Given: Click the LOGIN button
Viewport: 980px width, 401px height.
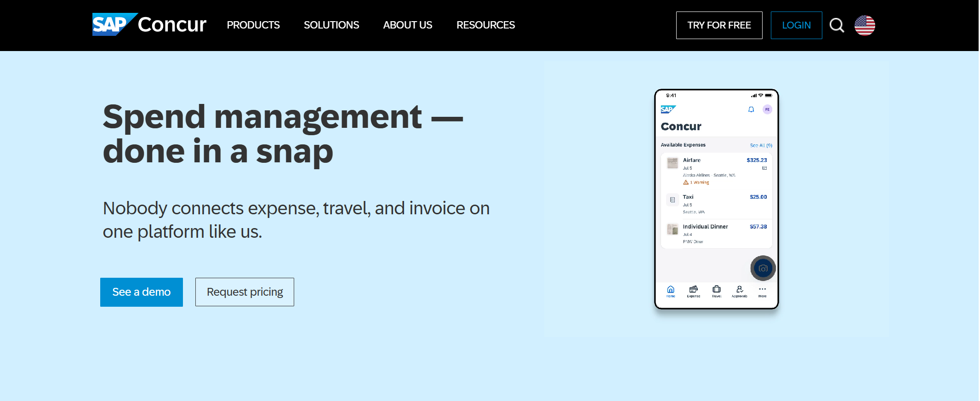Looking at the screenshot, I should tap(797, 25).
